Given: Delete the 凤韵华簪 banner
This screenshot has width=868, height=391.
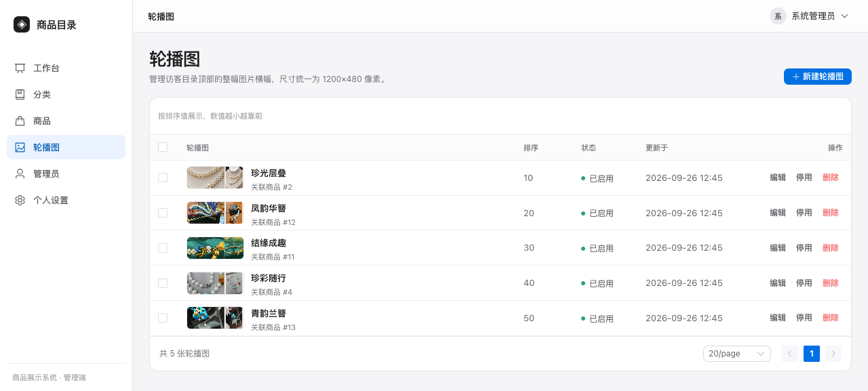Looking at the screenshot, I should 831,213.
